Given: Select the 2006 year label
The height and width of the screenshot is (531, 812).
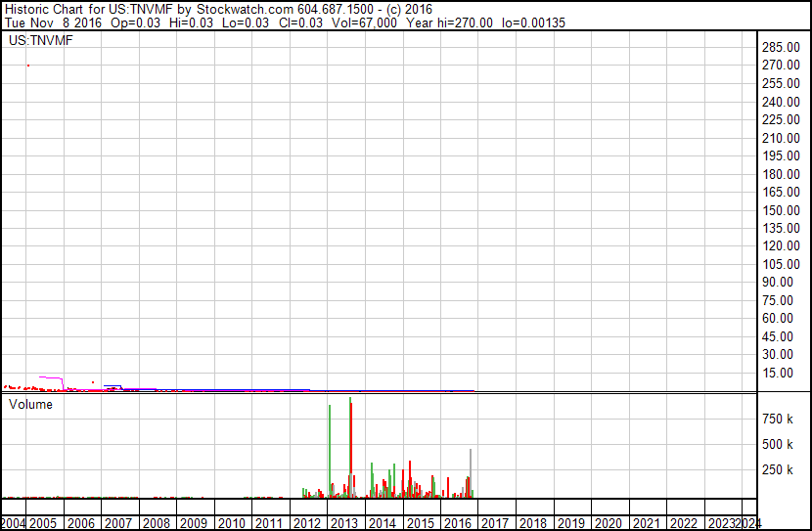Looking at the screenshot, I should [x=81, y=523].
